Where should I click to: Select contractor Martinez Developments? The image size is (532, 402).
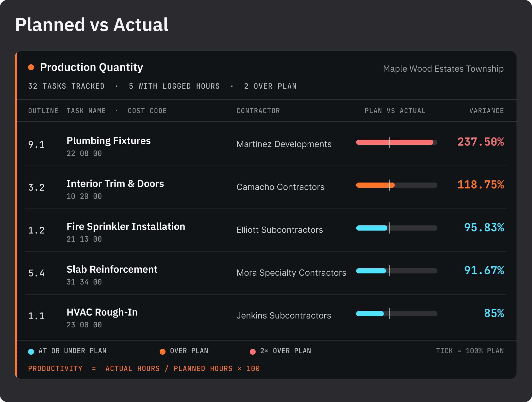coord(284,144)
